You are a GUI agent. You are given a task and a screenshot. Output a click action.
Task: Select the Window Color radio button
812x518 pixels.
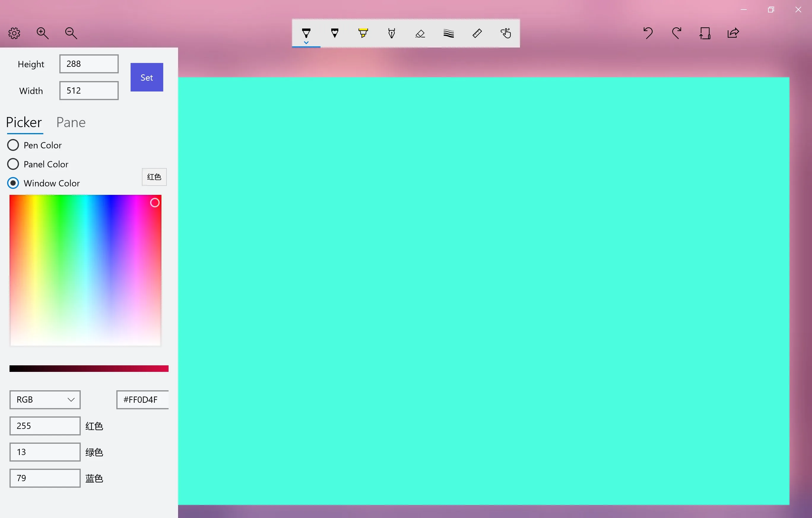point(13,183)
